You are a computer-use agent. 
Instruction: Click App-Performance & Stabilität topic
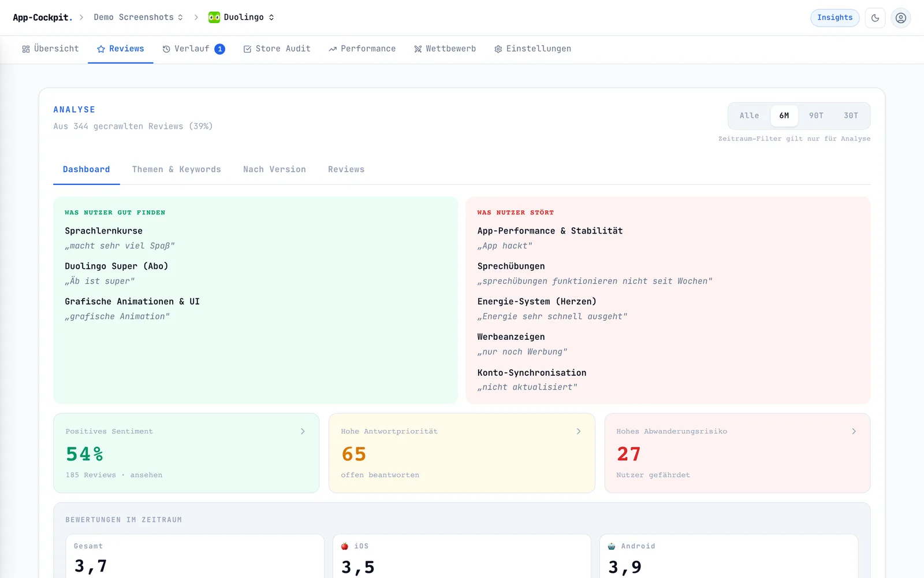coord(550,231)
